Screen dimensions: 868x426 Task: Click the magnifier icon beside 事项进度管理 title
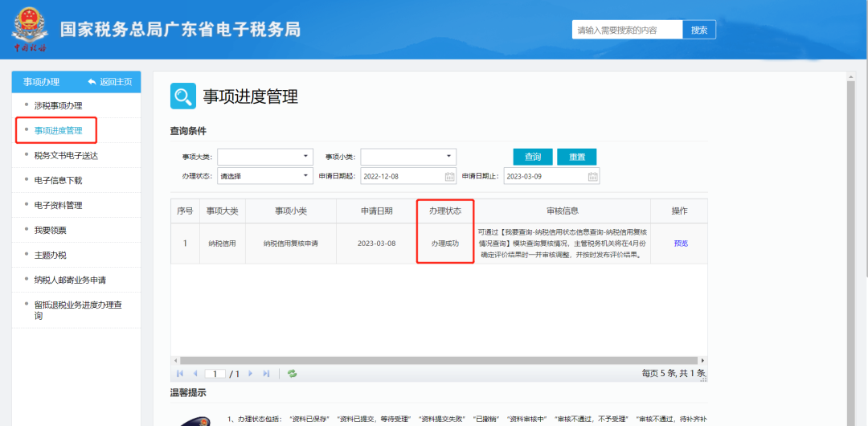pyautogui.click(x=182, y=96)
